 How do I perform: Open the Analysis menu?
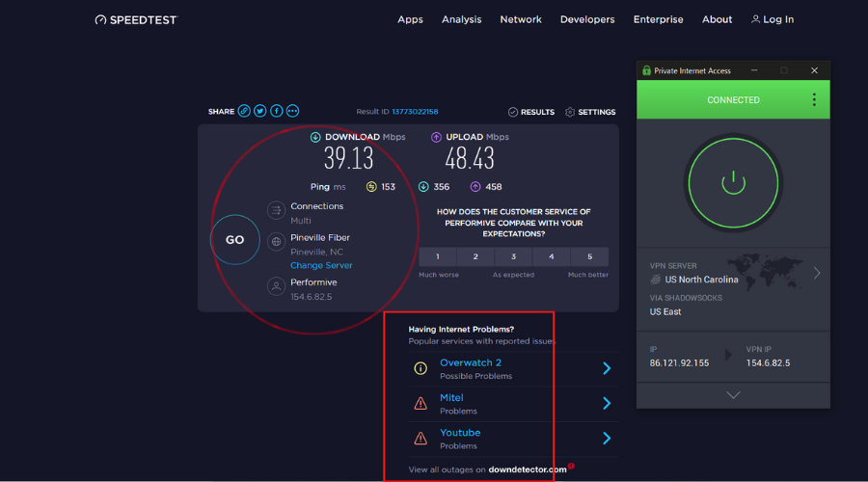click(x=462, y=19)
